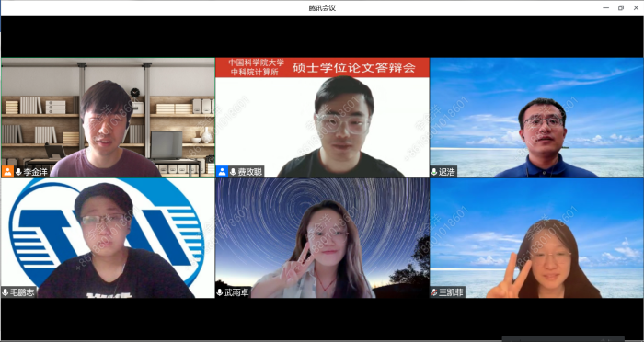Select the 王凯菲 name label
The height and width of the screenshot is (342, 644).
452,292
